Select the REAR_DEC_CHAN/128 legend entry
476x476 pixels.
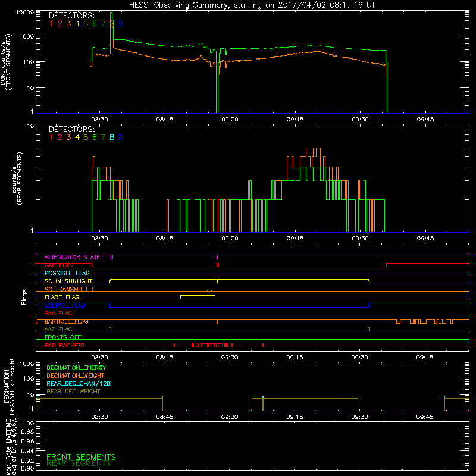coord(79,384)
